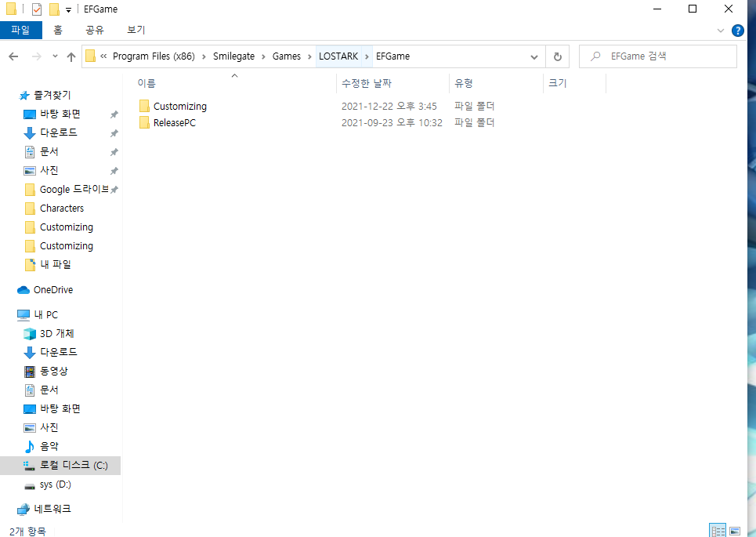
Task: Sort by 수정한 날짜 column header
Action: (366, 83)
